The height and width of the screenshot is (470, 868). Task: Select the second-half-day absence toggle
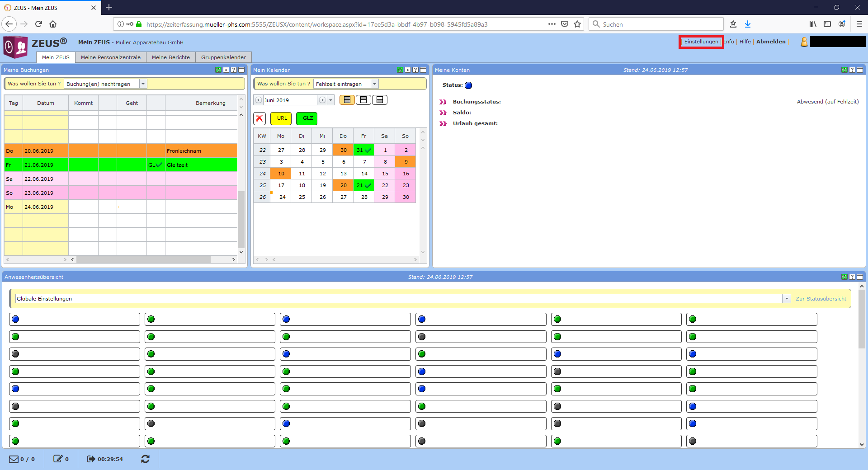pyautogui.click(x=380, y=100)
